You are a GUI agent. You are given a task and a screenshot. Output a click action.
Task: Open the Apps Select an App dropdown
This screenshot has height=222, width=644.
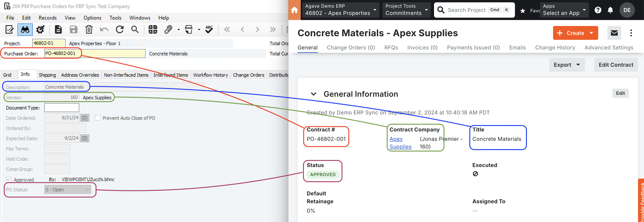tap(564, 10)
